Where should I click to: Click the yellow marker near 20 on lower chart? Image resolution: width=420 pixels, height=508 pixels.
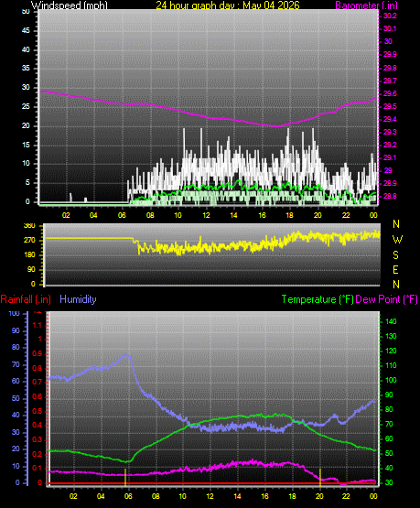coord(320,477)
